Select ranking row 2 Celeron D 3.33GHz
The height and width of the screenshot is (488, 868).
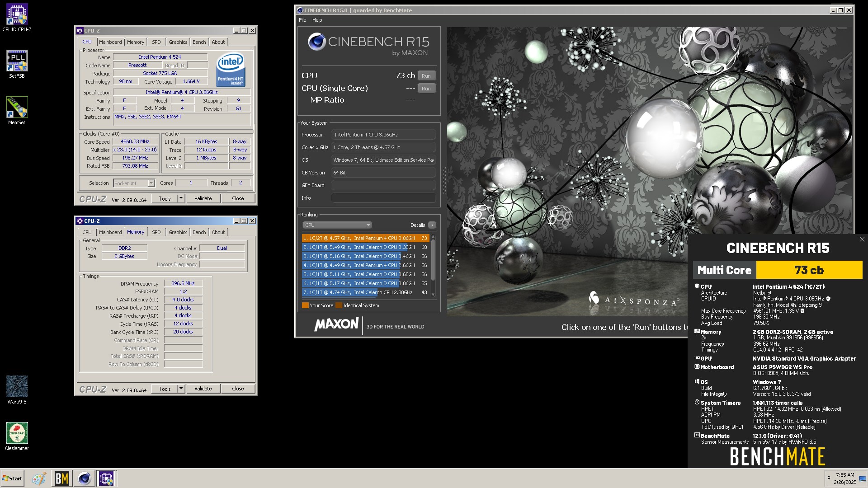click(365, 247)
